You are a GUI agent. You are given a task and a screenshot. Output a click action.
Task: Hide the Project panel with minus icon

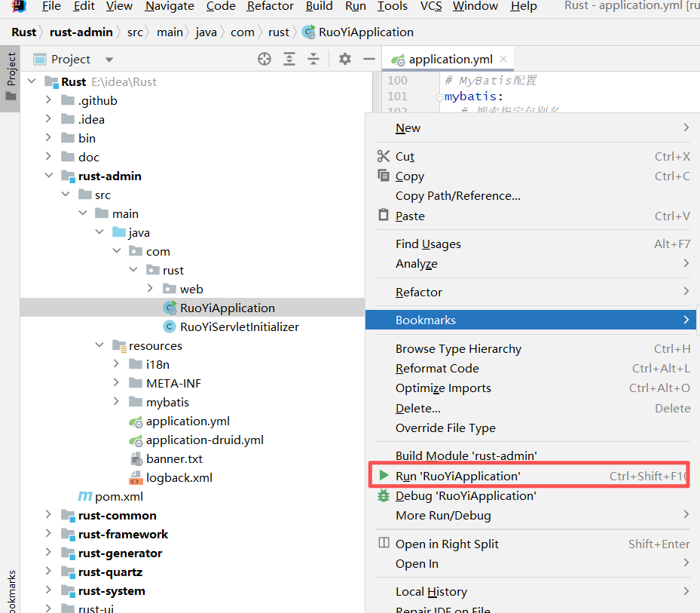369,59
